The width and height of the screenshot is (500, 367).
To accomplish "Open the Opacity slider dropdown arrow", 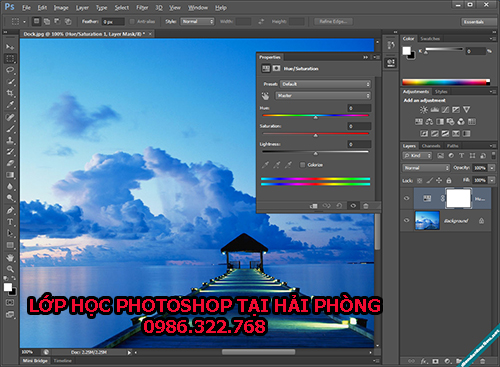I will pos(492,168).
